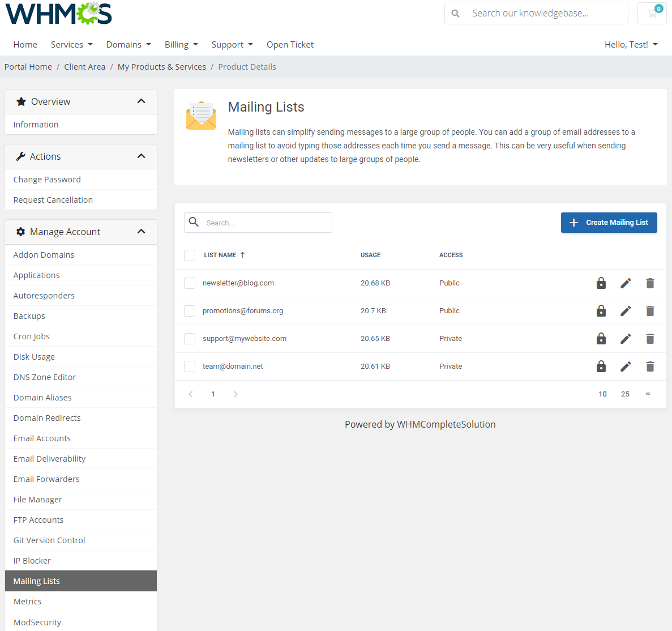Select Open Ticket in the navigation bar
672x631 pixels.
click(290, 44)
